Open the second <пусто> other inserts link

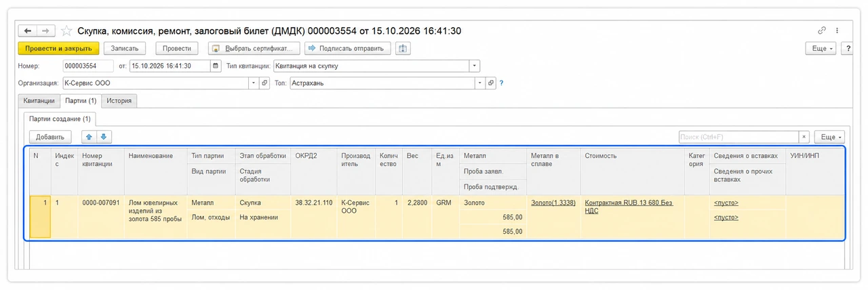[x=726, y=217]
